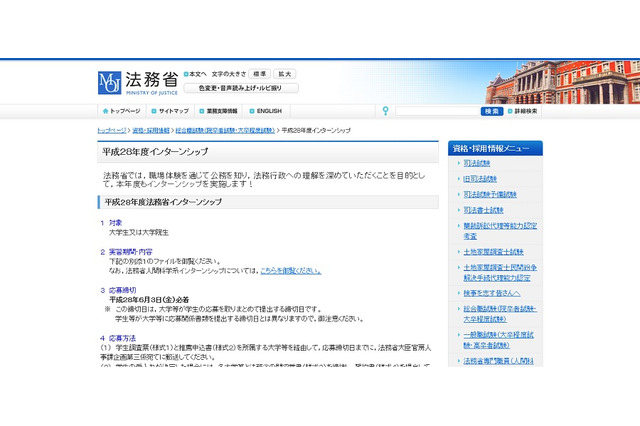
Task: Click 資格・採用情報メニュー sidebar header
Action: 495,149
